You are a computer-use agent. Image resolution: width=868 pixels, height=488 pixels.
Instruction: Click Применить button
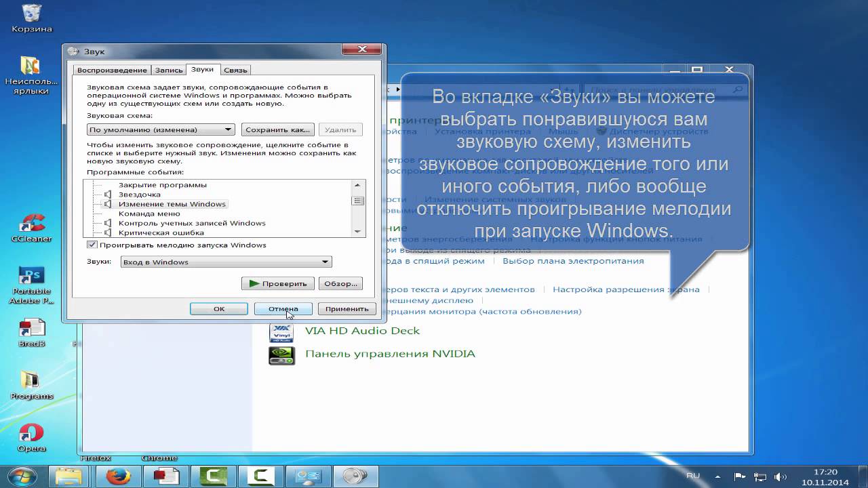347,308
